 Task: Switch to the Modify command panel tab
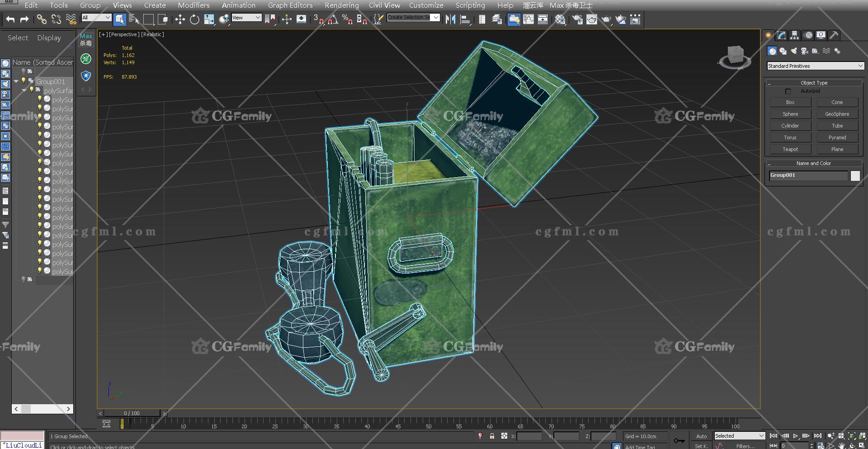point(782,35)
